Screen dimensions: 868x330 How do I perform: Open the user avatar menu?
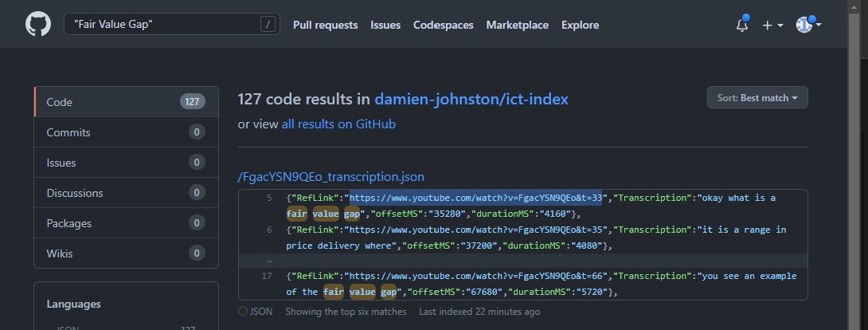(x=808, y=25)
